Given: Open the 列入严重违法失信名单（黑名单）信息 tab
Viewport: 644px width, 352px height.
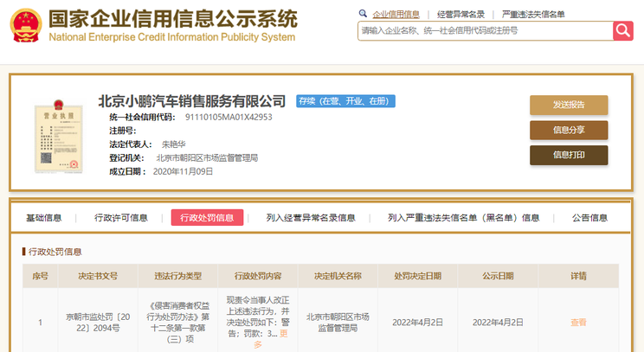Looking at the screenshot, I should (x=463, y=218).
